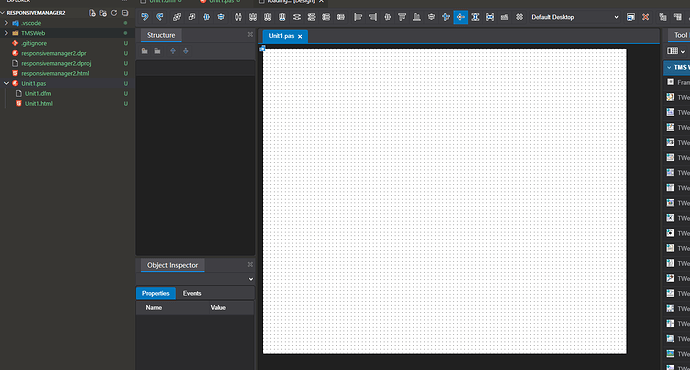The width and height of the screenshot is (690, 370).
Task: Click the vertical stretch icon with blue arrows
Action: [475, 17]
